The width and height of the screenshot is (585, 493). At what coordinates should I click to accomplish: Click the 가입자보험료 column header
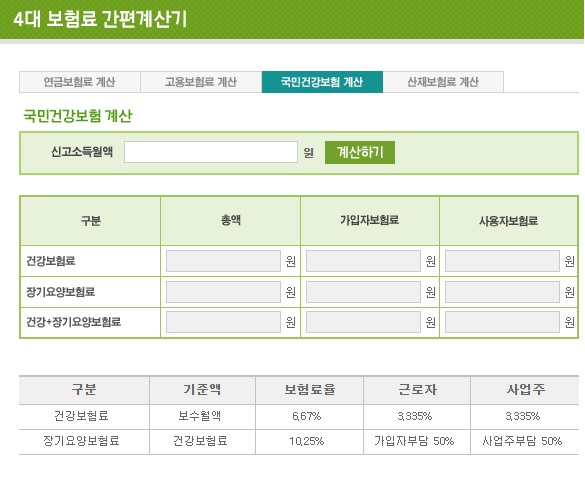pyautogui.click(x=369, y=220)
